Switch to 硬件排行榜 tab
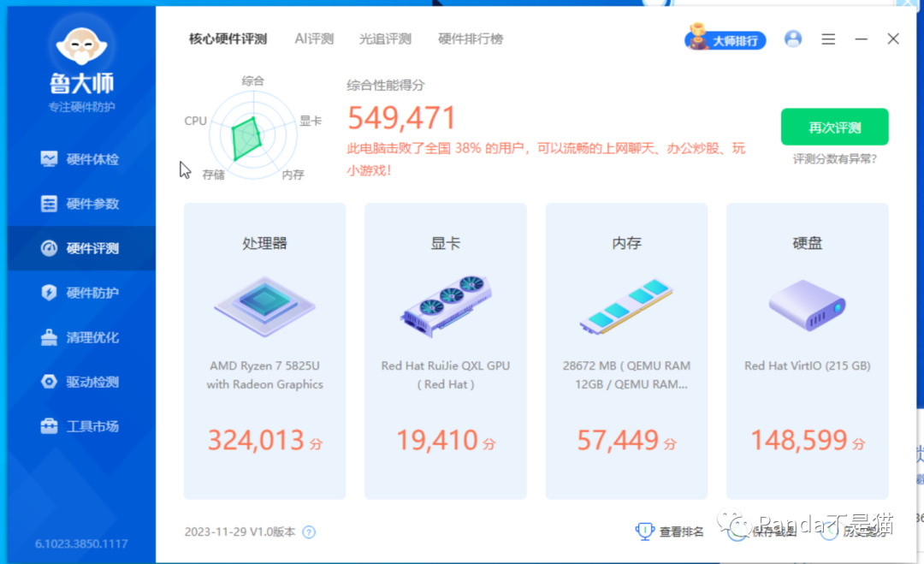Screen dimensions: 924x564 (x=471, y=39)
